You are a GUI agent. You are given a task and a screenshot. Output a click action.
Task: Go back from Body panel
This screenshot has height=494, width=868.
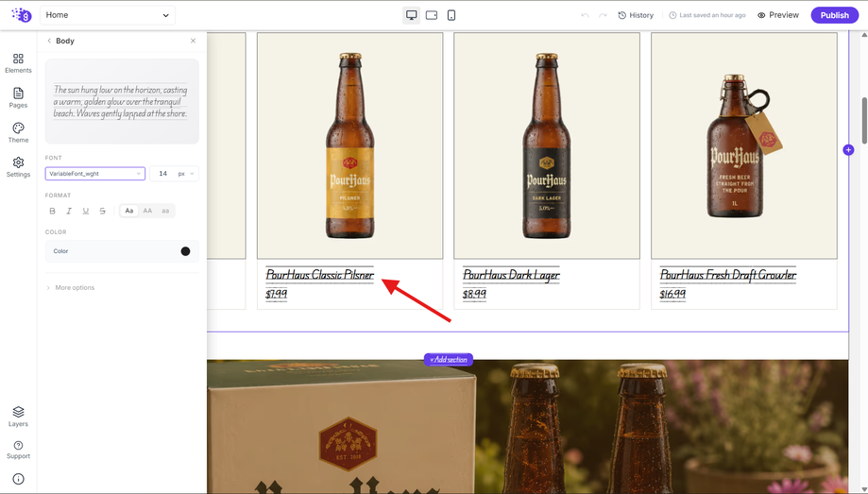[x=49, y=41]
